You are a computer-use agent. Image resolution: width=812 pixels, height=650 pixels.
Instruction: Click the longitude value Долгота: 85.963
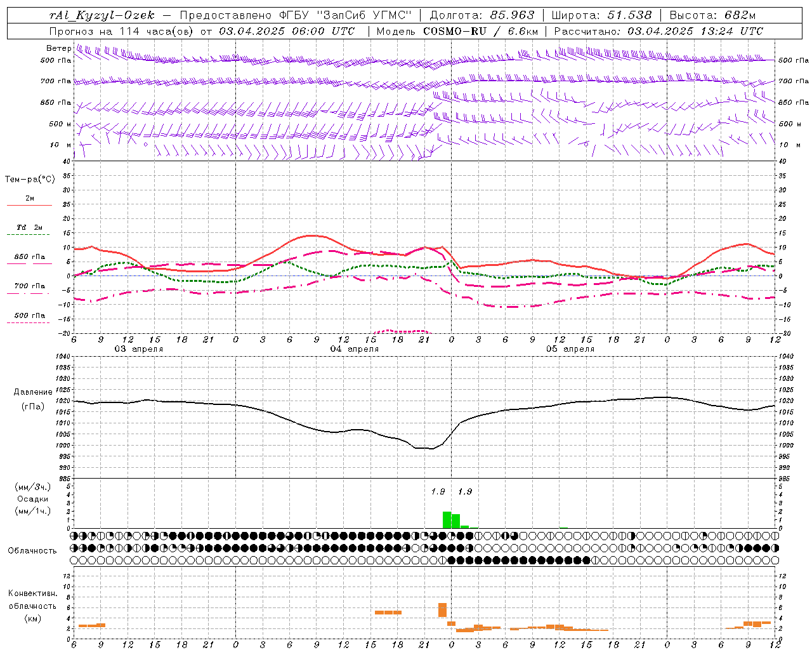[x=482, y=15]
